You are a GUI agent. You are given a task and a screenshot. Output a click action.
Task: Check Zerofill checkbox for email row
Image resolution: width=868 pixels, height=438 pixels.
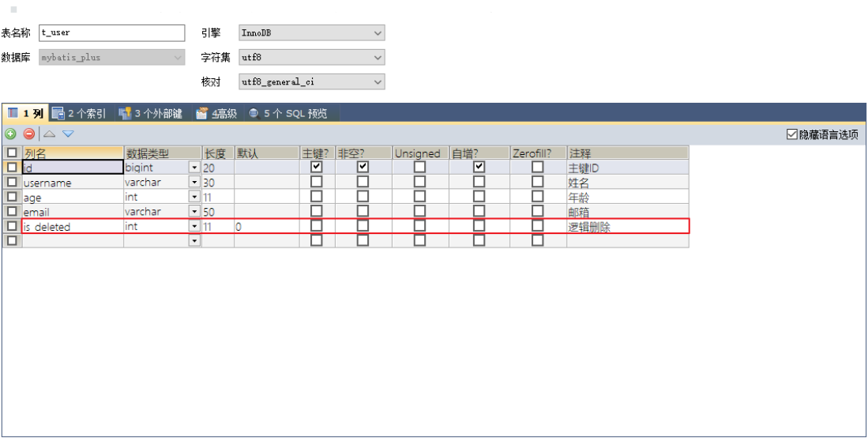point(538,210)
